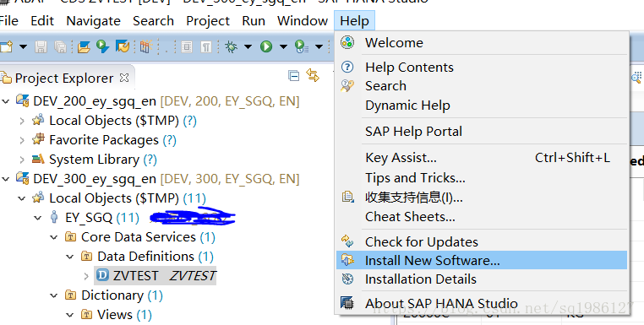Click the green Run button icon

[266, 46]
